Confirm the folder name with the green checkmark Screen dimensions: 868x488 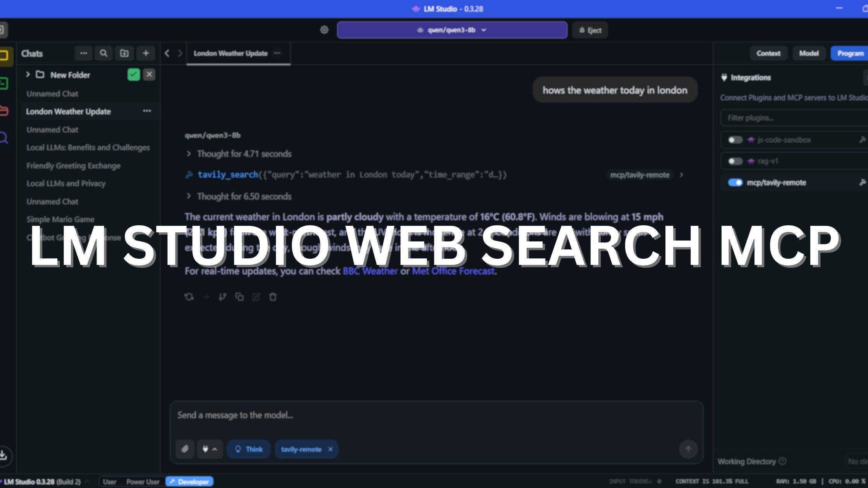(x=133, y=74)
